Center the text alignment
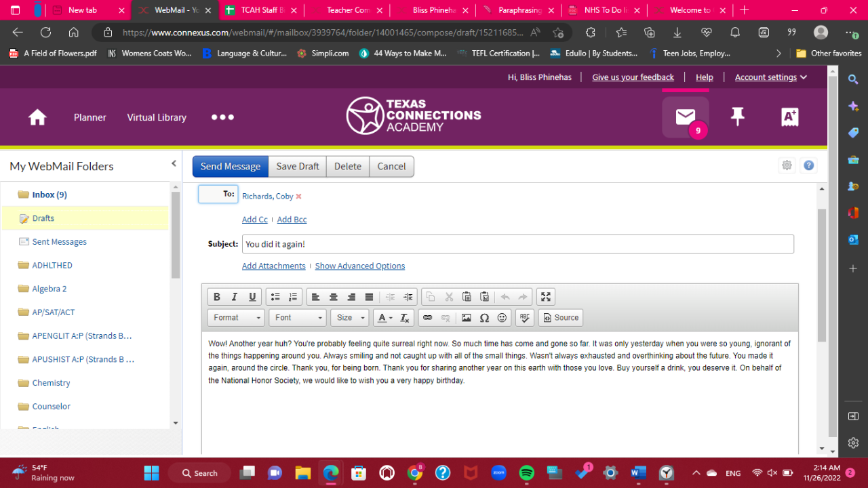The height and width of the screenshot is (488, 868). pos(334,297)
